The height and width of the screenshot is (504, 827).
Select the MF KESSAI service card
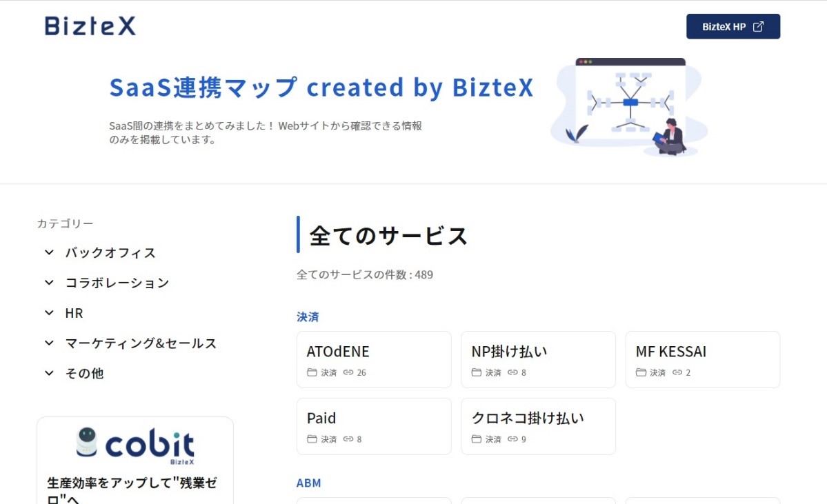coord(703,359)
